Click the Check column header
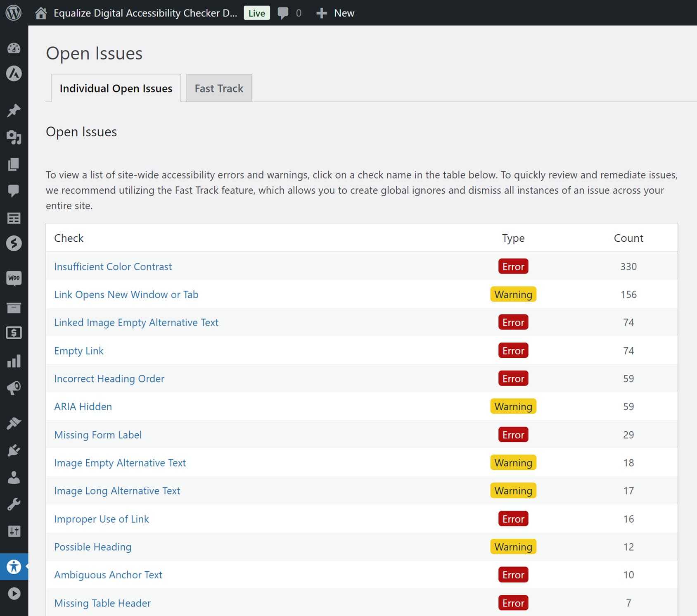 coord(69,238)
